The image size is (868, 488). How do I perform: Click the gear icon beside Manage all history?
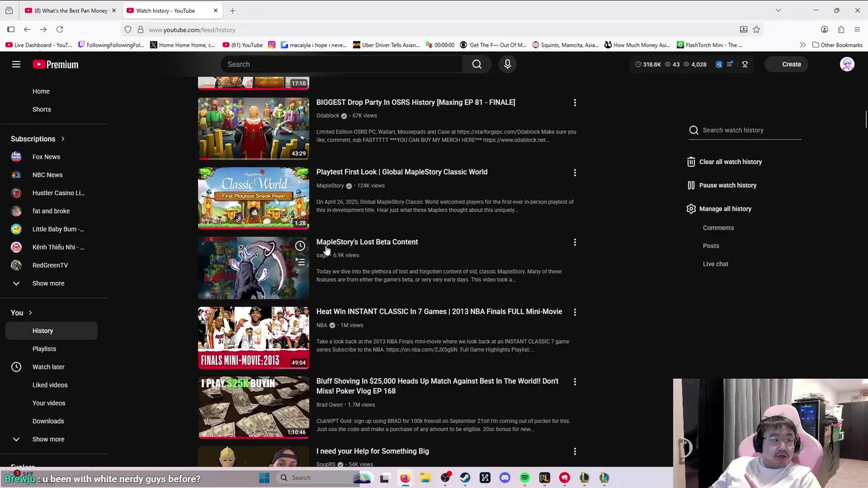(x=691, y=209)
